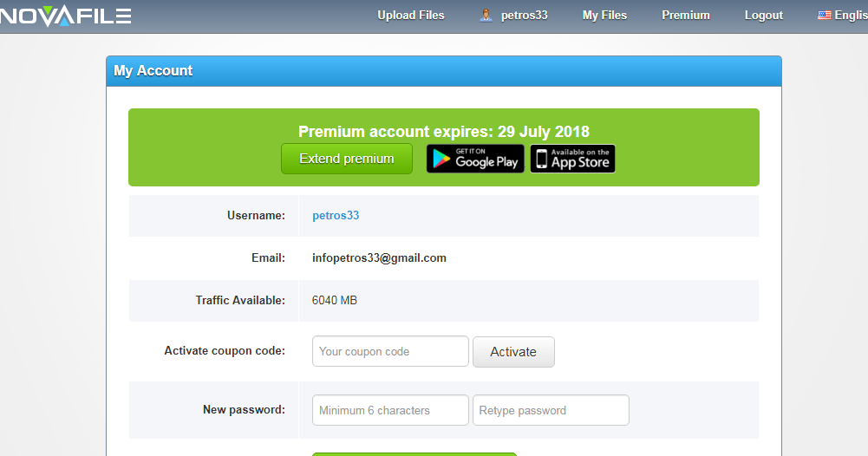Open My Files in navigation

click(x=604, y=16)
